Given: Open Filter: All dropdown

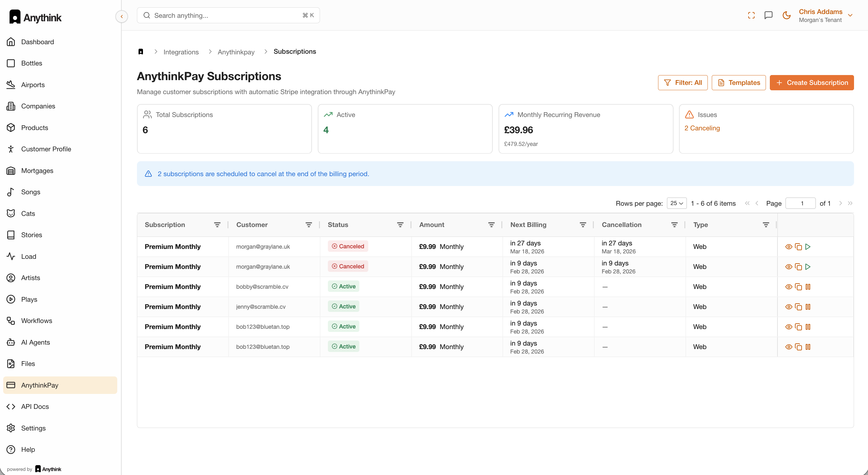Looking at the screenshot, I should (682, 83).
